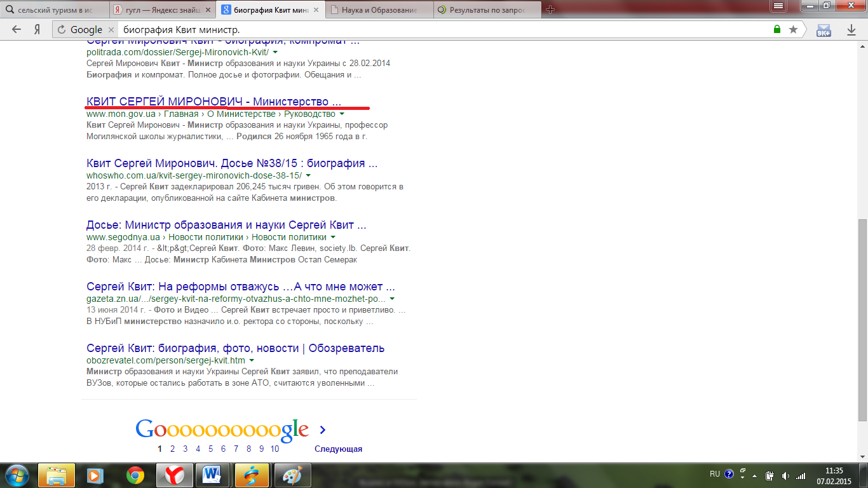Expand dropdown arrow next to whoswho.com.ua URL

coord(308,175)
